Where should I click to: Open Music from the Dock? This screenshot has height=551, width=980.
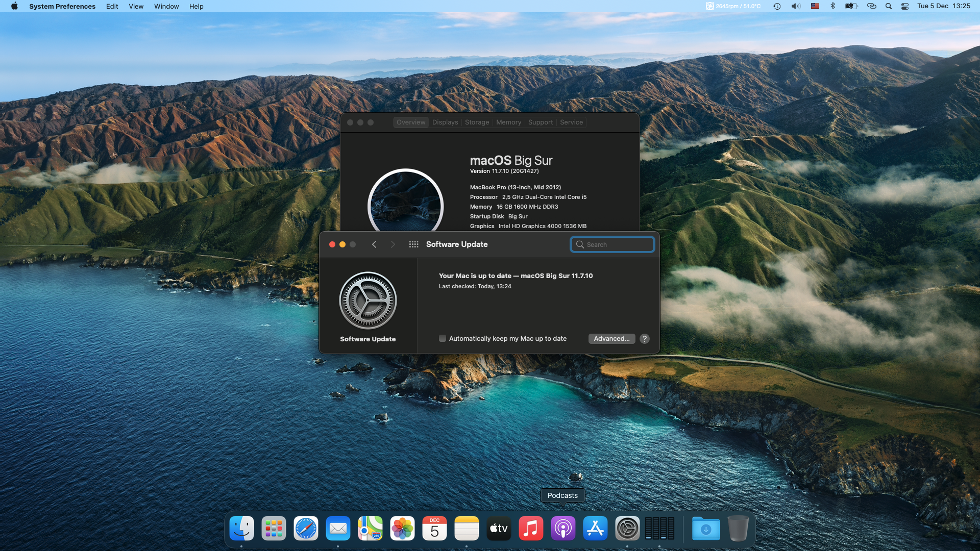[530, 528]
